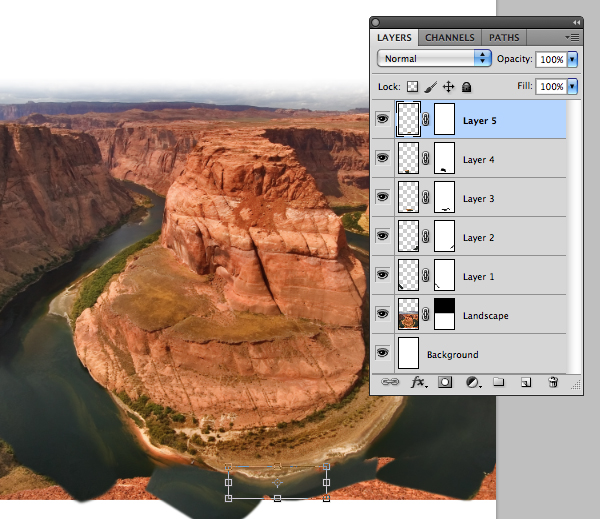Click the Opacity value field
The image size is (600, 519).
click(551, 59)
